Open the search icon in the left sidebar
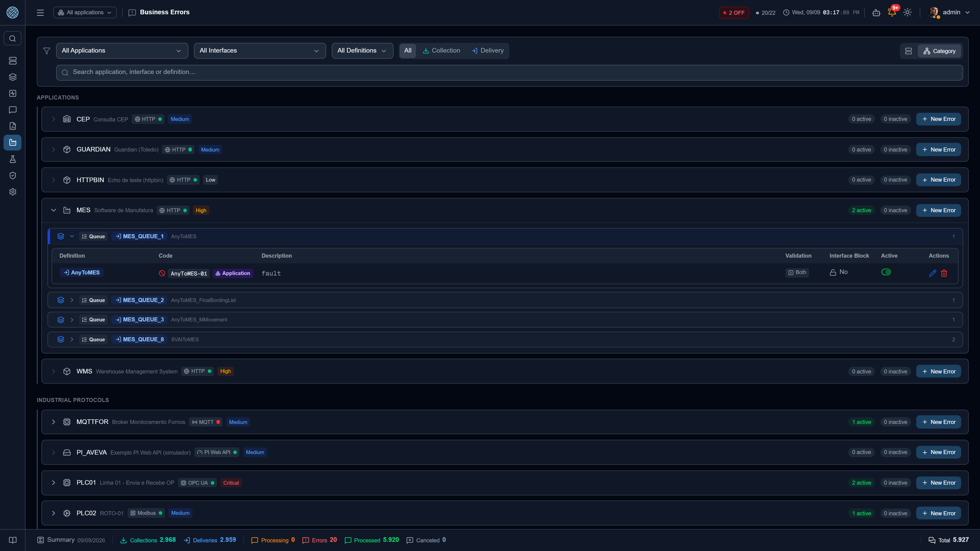 [13, 39]
